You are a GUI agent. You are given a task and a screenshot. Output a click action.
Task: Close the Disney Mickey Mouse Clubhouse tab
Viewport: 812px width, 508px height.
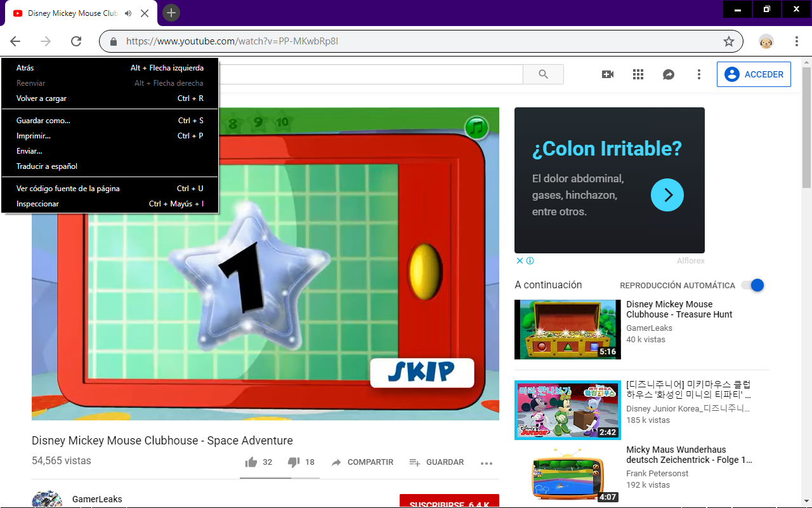(x=145, y=13)
